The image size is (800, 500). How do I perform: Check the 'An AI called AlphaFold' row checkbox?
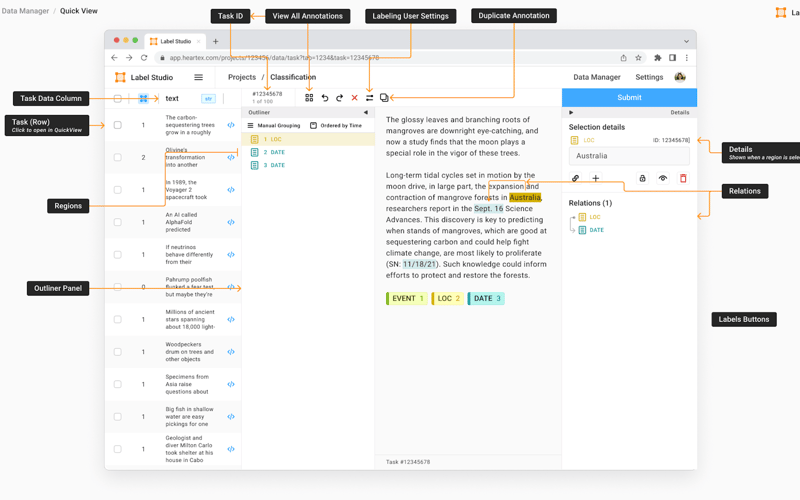tap(117, 222)
